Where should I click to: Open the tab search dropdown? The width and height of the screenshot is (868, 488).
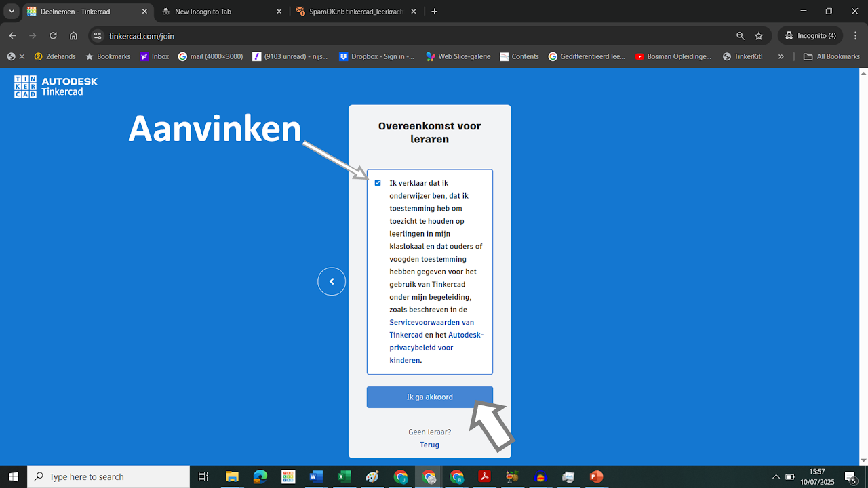pyautogui.click(x=12, y=12)
